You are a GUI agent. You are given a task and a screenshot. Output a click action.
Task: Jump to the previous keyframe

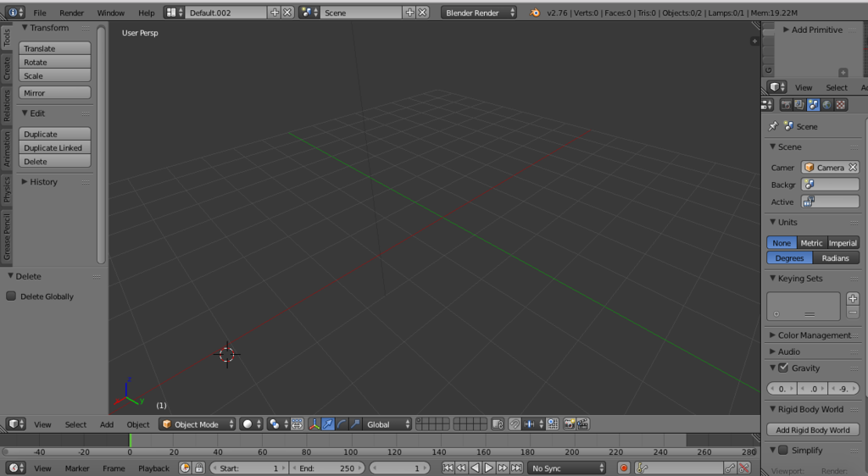click(x=461, y=468)
